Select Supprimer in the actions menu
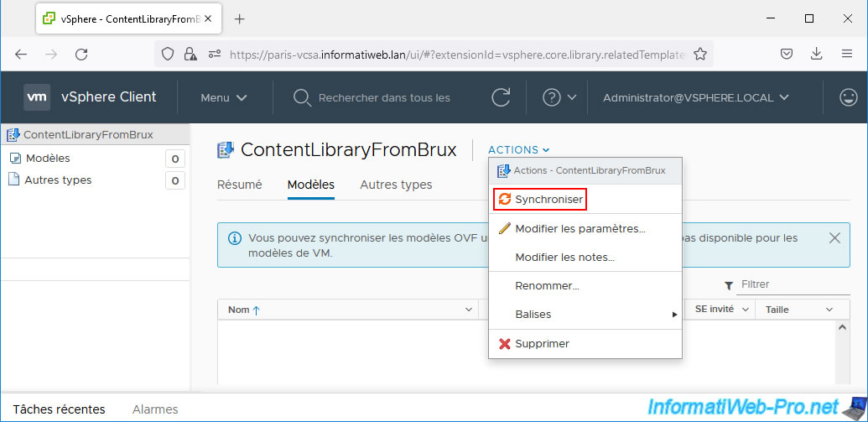868x422 pixels. click(585, 344)
